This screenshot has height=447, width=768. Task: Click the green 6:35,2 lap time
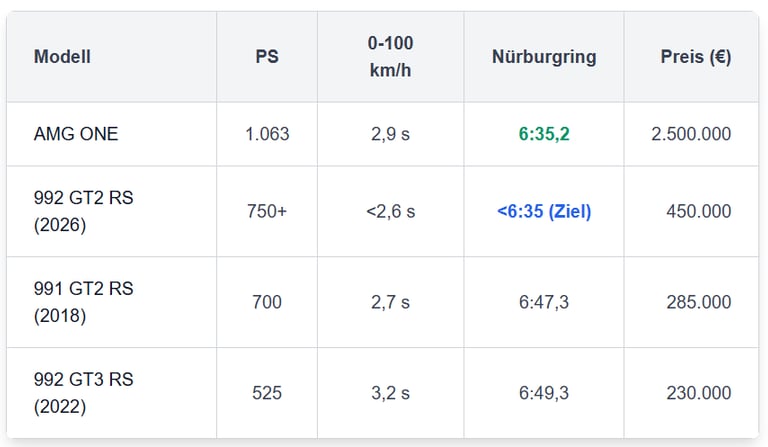tap(544, 134)
